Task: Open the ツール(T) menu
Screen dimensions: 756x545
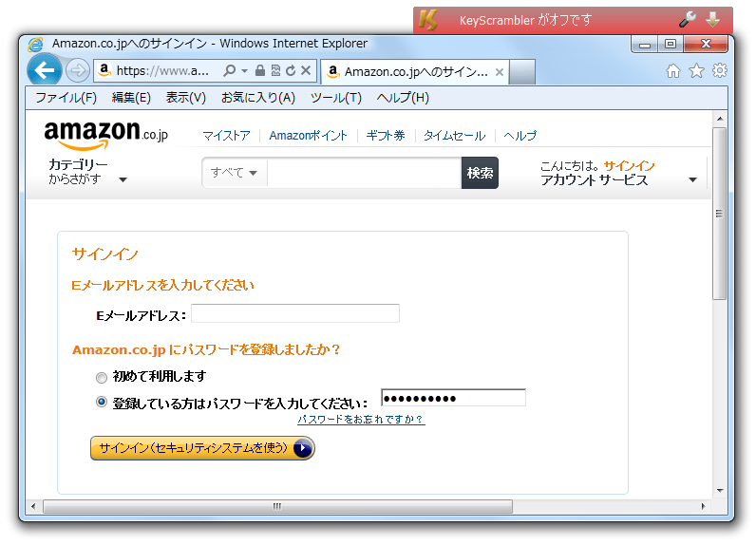Action: coord(335,98)
